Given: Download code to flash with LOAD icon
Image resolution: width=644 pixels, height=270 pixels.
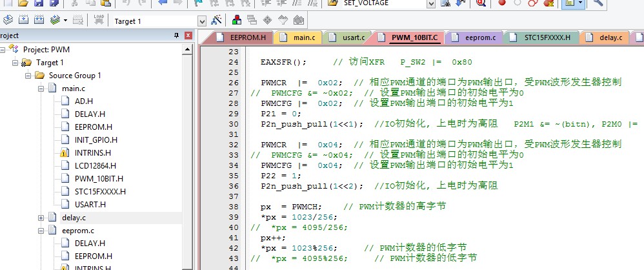Looking at the screenshot, I should point(99,20).
